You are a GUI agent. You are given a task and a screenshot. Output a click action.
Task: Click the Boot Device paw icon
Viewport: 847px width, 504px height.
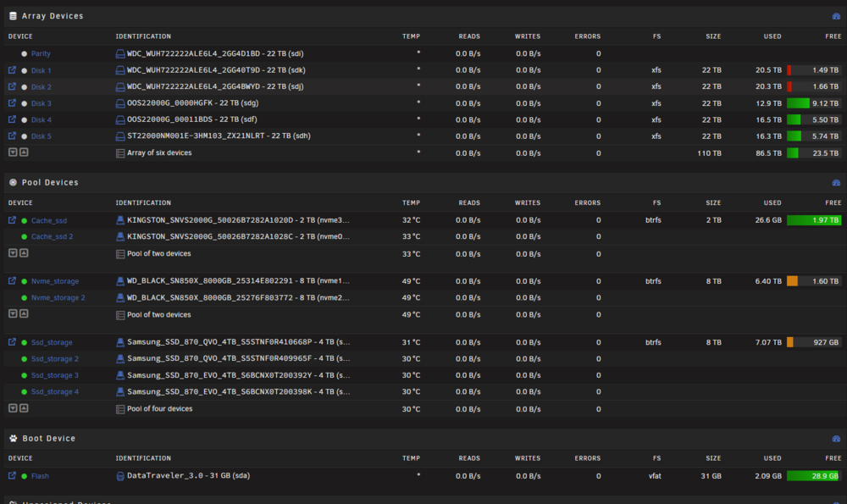[x=13, y=438]
